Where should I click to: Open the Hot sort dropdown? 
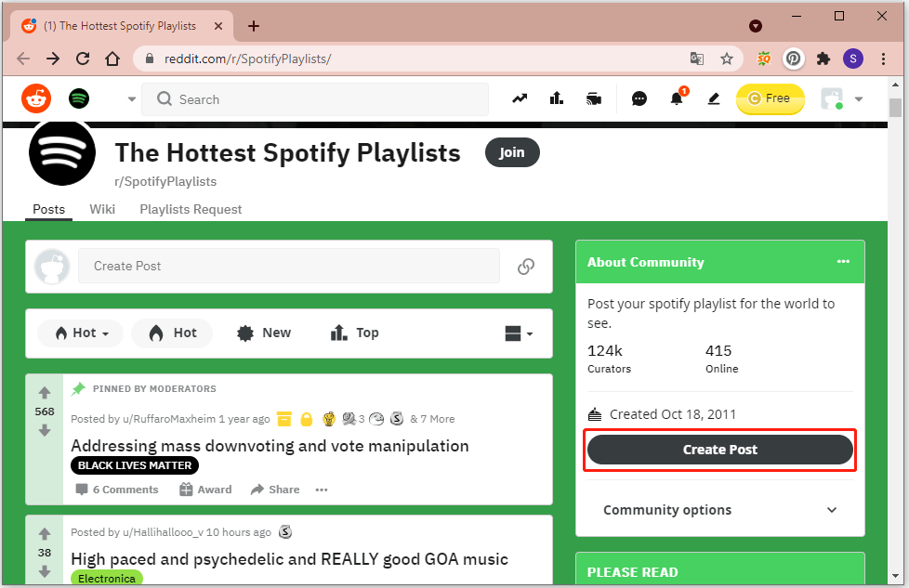coord(81,333)
